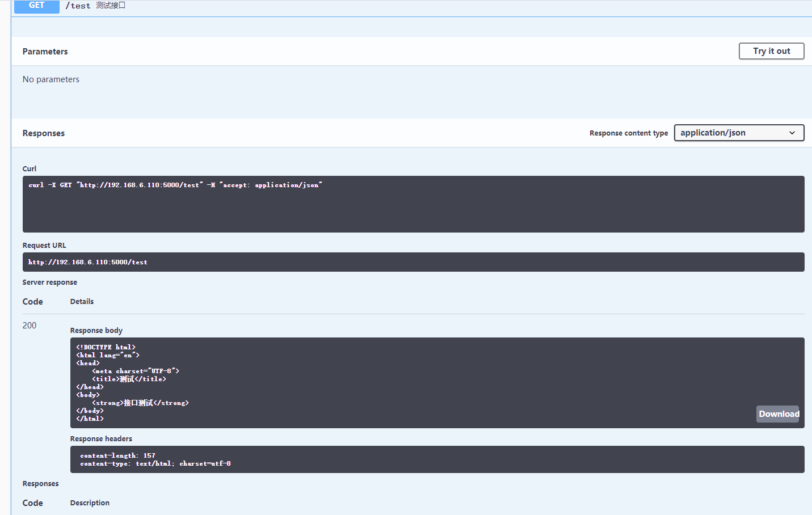Image resolution: width=812 pixels, height=515 pixels.
Task: Click the /test endpoint path label
Action: 78,6
